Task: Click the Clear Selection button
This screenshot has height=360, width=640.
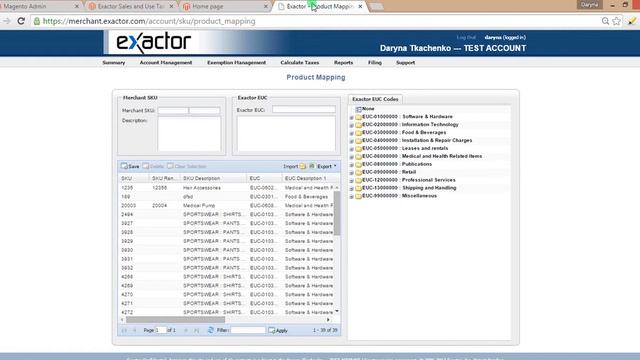Action: (x=187, y=167)
